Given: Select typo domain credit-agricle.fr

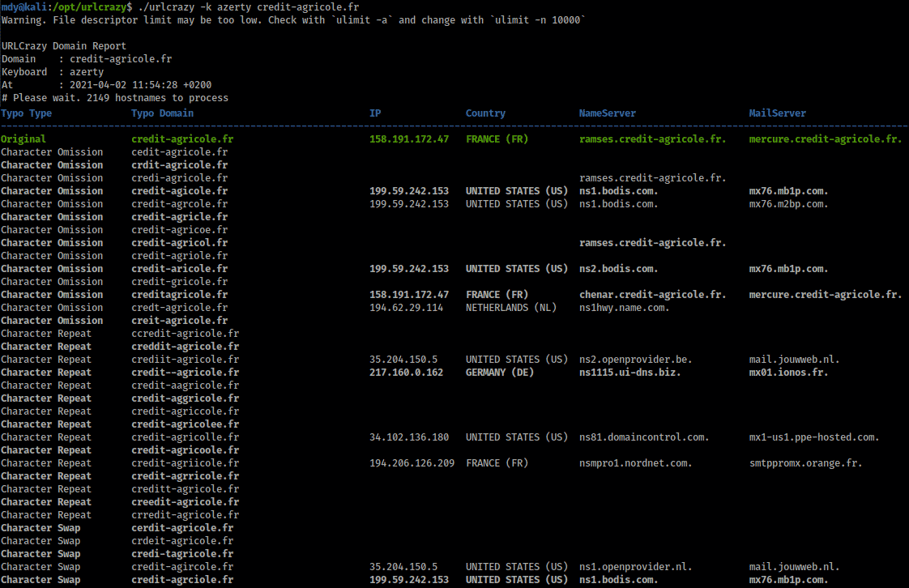Looking at the screenshot, I should pos(180,217).
